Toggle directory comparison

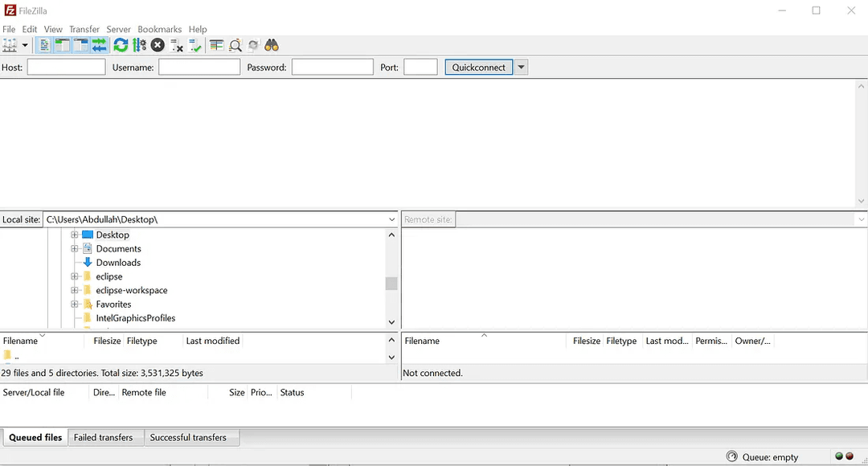[x=235, y=45]
